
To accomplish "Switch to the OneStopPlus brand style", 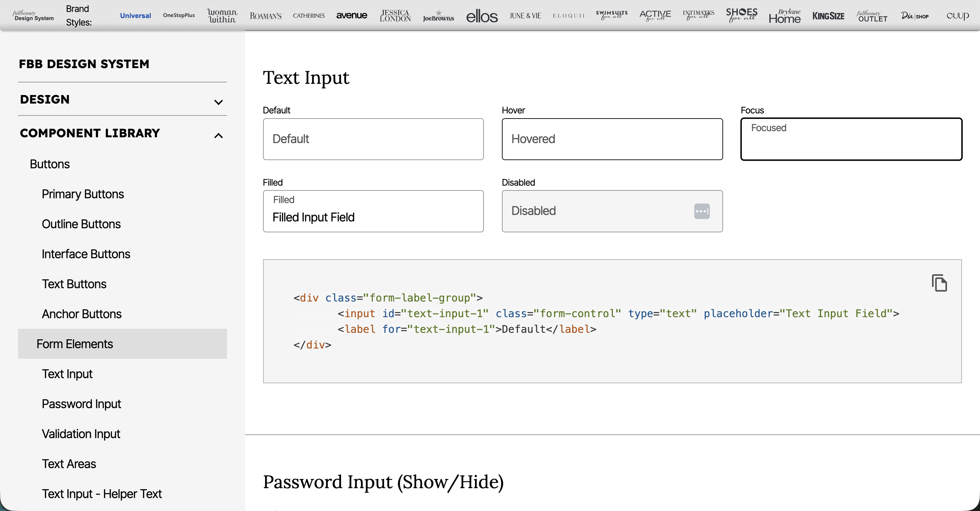I will pos(179,15).
